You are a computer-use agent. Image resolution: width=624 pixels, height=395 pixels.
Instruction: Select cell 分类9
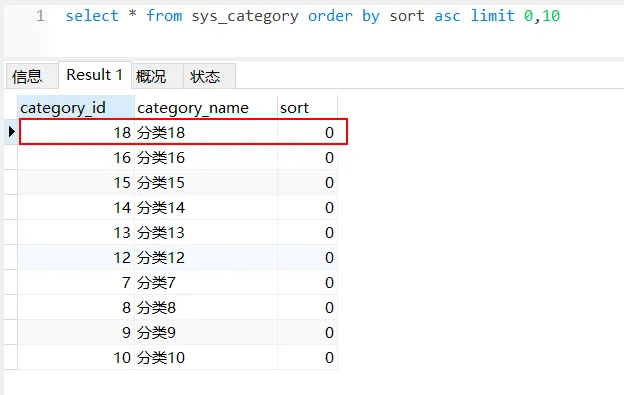[x=206, y=333]
